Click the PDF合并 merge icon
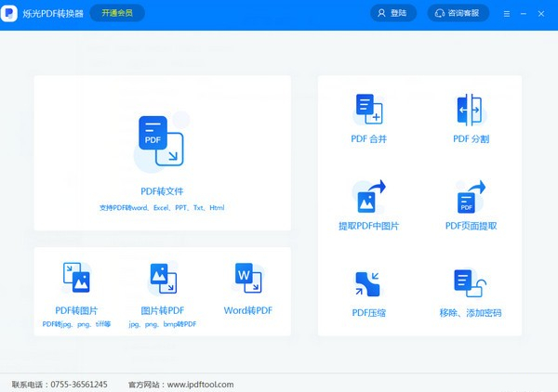Image resolution: width=558 pixels, height=392 pixels. coord(368,110)
